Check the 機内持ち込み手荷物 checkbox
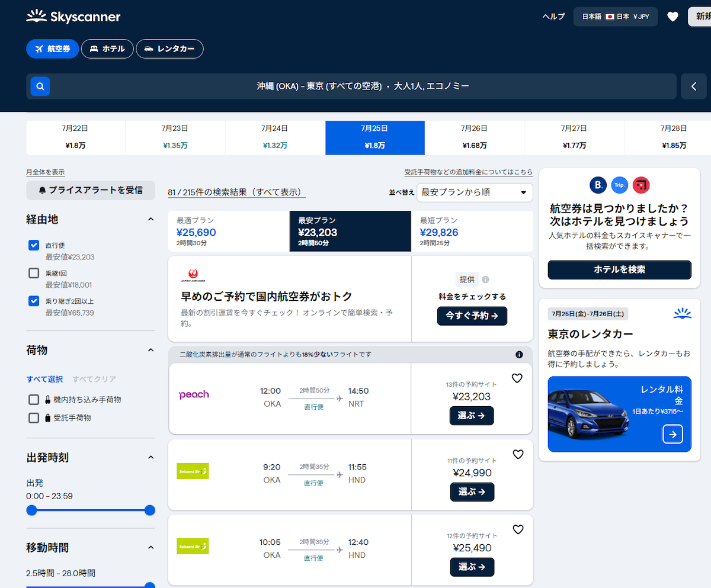The width and height of the screenshot is (711, 588). pos(34,400)
